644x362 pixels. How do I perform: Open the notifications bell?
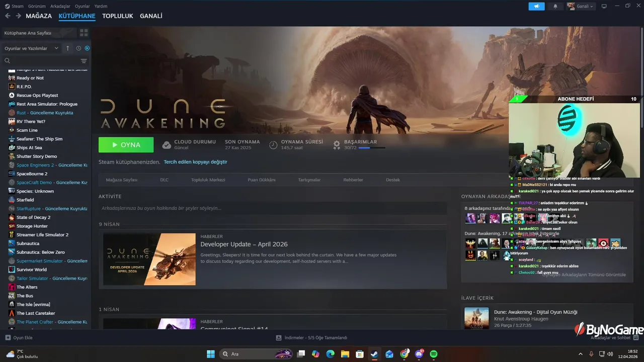coord(555,6)
